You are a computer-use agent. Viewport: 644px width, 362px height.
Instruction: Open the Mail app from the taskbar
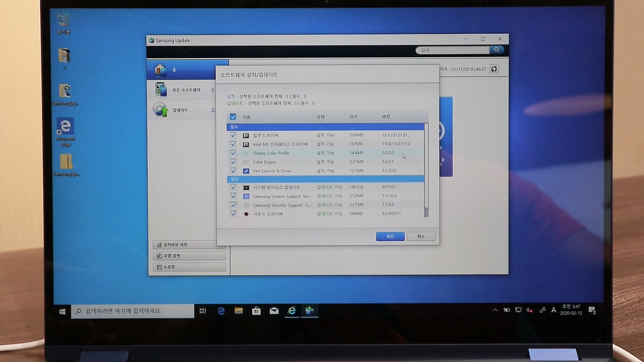tap(274, 311)
